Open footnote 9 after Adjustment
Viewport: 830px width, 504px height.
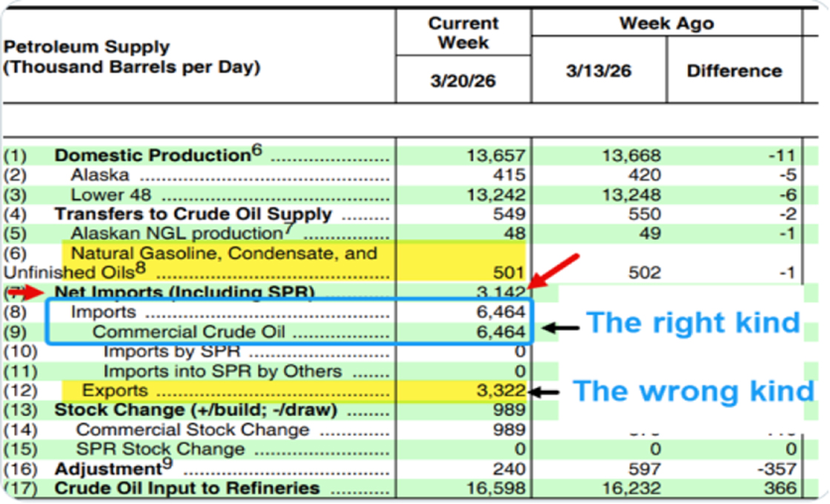point(167,463)
